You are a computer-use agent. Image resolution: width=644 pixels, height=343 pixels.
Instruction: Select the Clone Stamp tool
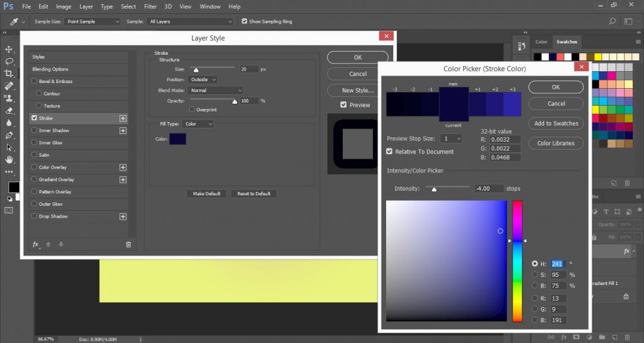[x=9, y=98]
